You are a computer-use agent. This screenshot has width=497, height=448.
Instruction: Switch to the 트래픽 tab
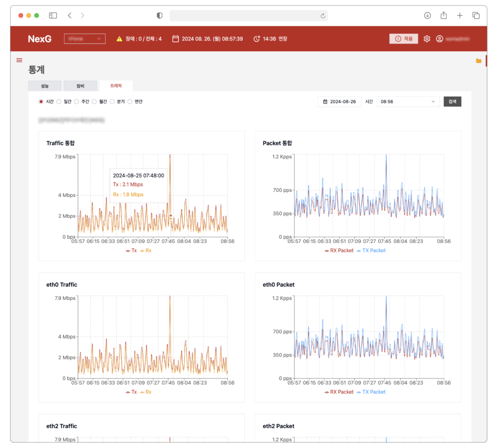(116, 86)
